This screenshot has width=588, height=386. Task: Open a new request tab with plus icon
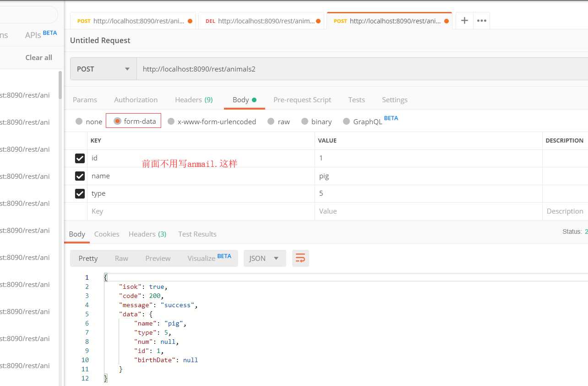pyautogui.click(x=464, y=21)
